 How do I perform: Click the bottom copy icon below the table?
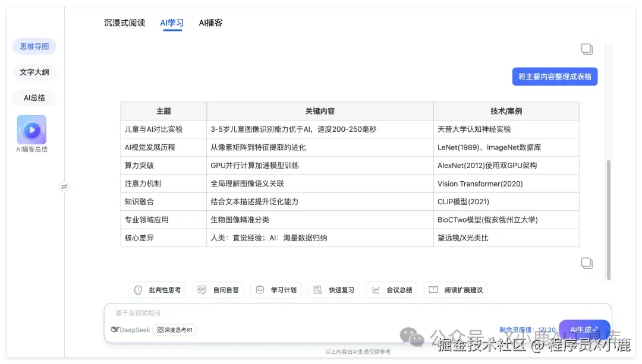coord(587,262)
